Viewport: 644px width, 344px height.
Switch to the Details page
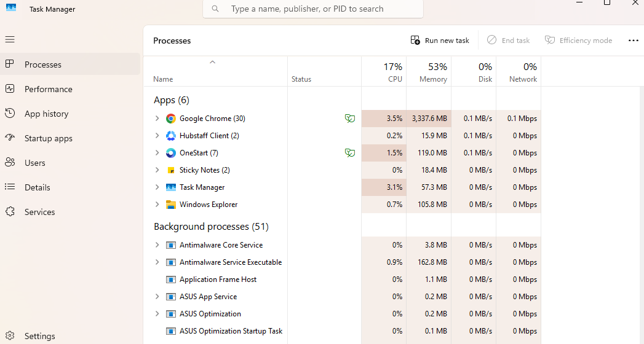tap(70, 187)
